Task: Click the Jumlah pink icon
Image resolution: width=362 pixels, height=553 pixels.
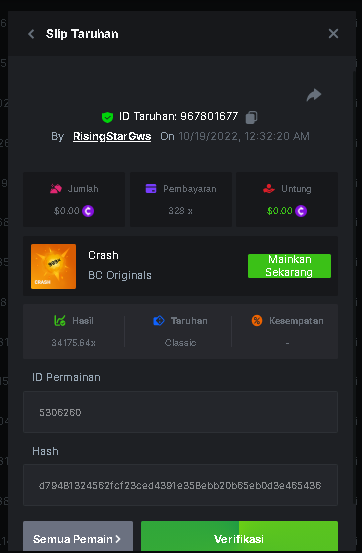Action: tap(56, 189)
